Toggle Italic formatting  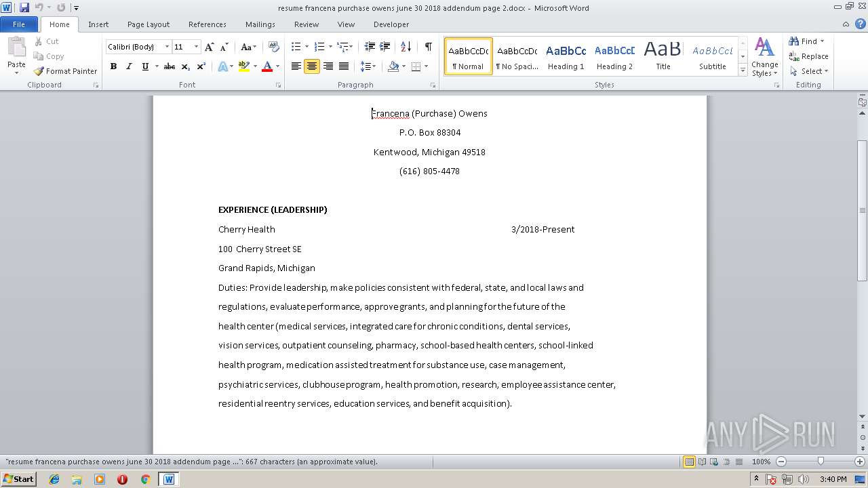(129, 66)
